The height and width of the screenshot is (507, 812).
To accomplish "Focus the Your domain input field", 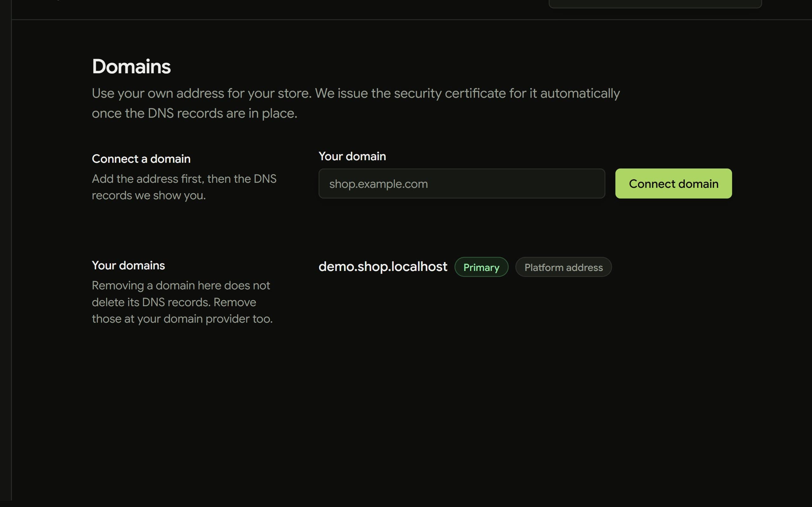I will [x=462, y=183].
